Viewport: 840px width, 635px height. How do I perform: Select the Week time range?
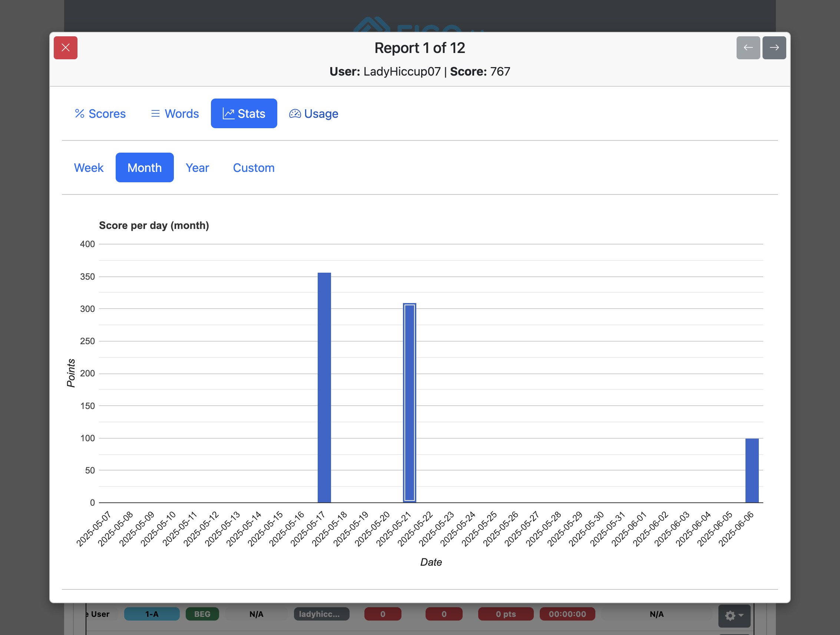(x=89, y=168)
